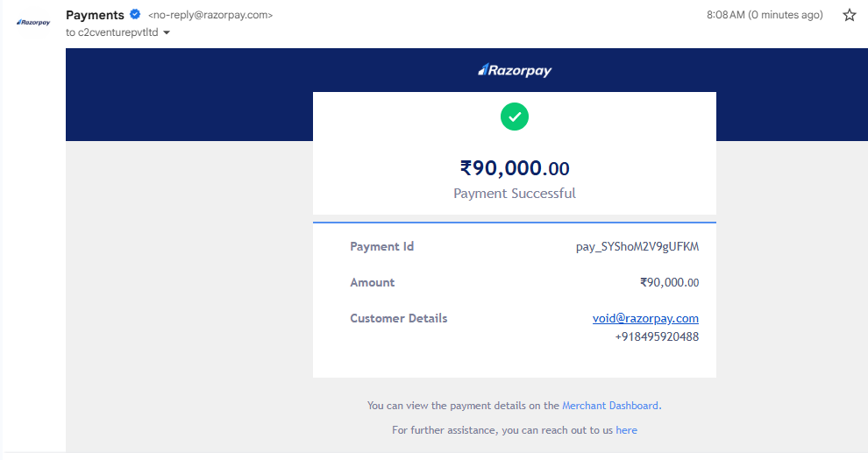Click the Razorpay sender avatar
Screen dimensions: 868x460
click(33, 22)
